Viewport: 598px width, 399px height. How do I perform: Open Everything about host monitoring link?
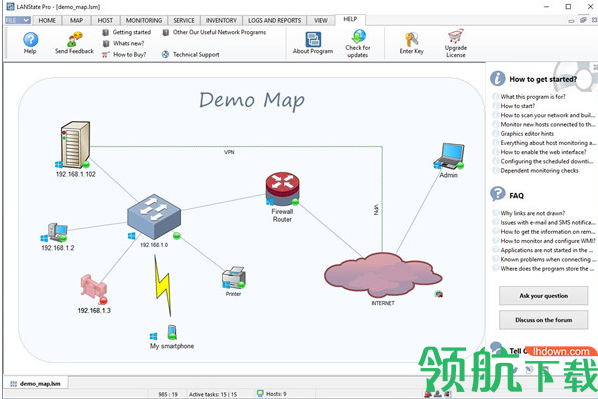(x=548, y=143)
